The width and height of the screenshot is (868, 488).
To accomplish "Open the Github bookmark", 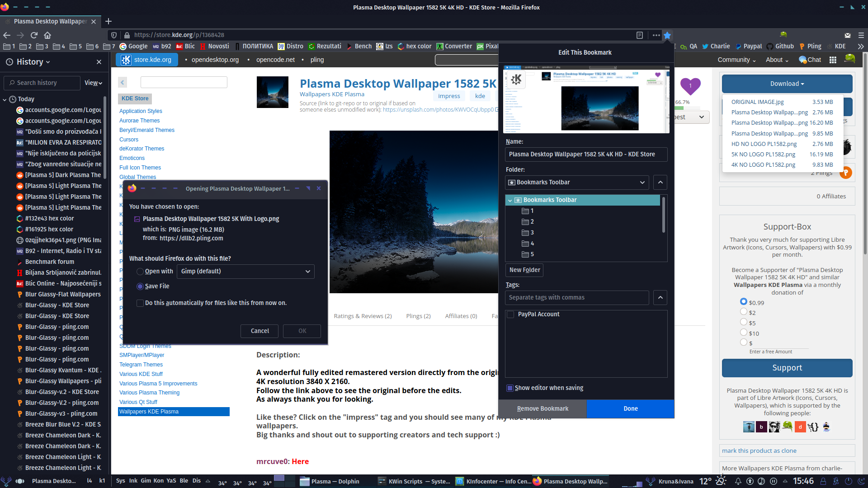I will [x=780, y=46].
